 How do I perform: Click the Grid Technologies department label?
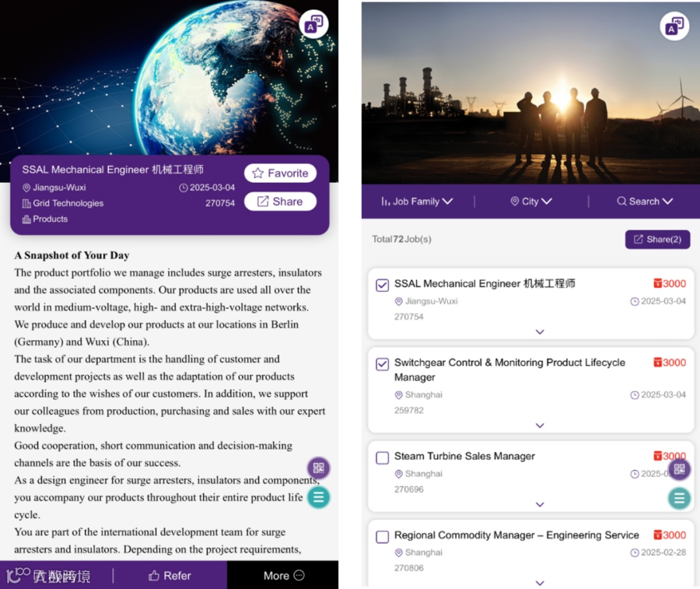coord(63,203)
